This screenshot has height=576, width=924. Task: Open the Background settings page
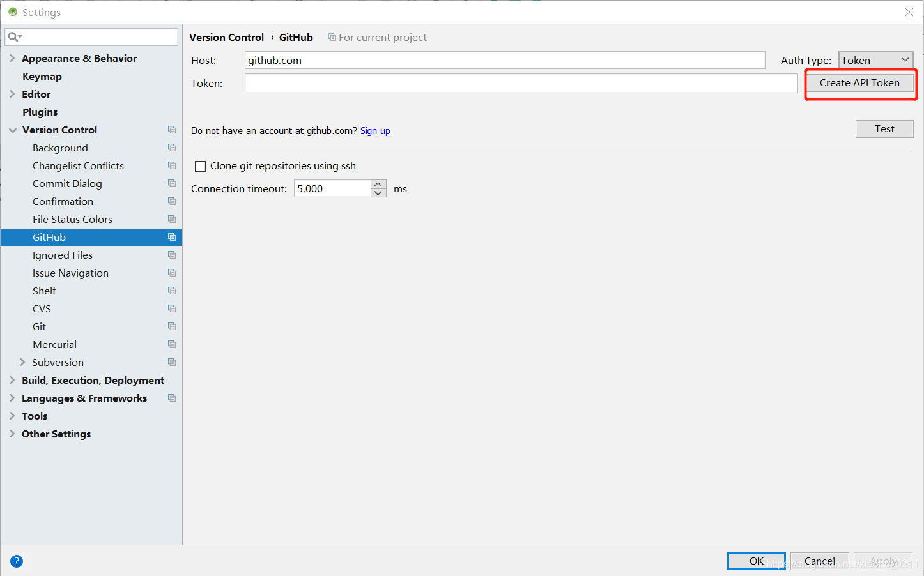coord(60,148)
